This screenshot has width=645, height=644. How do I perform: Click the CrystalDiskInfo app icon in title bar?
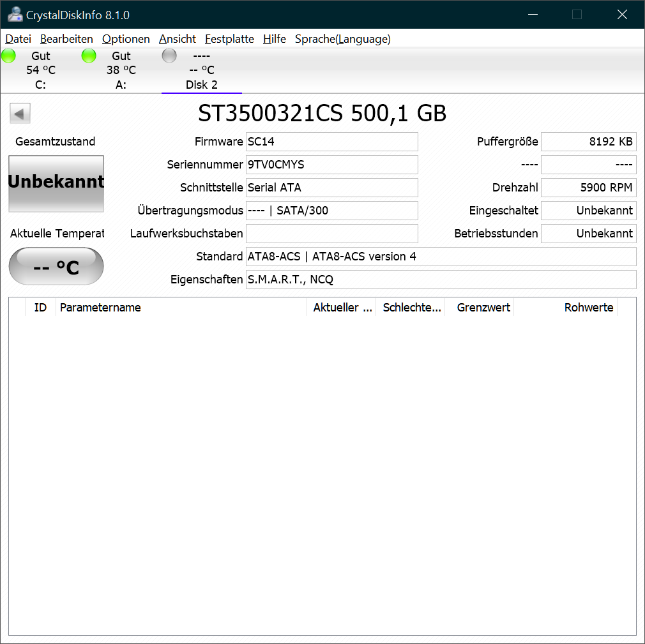tap(15, 15)
